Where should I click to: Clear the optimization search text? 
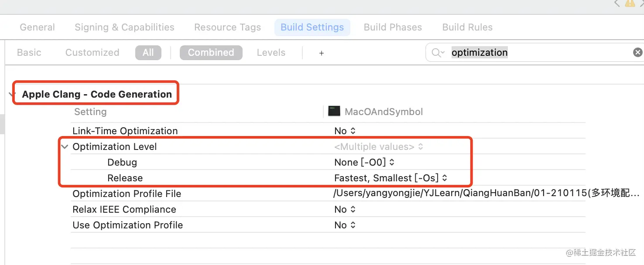(x=637, y=53)
